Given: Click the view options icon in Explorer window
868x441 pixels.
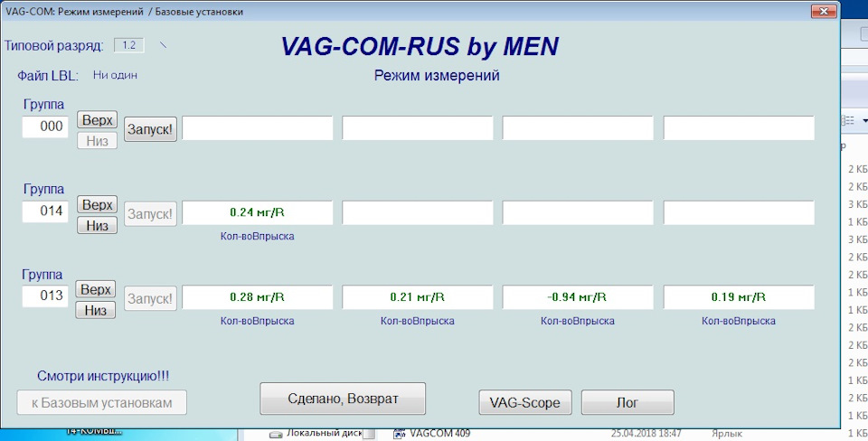Looking at the screenshot, I should (848, 120).
